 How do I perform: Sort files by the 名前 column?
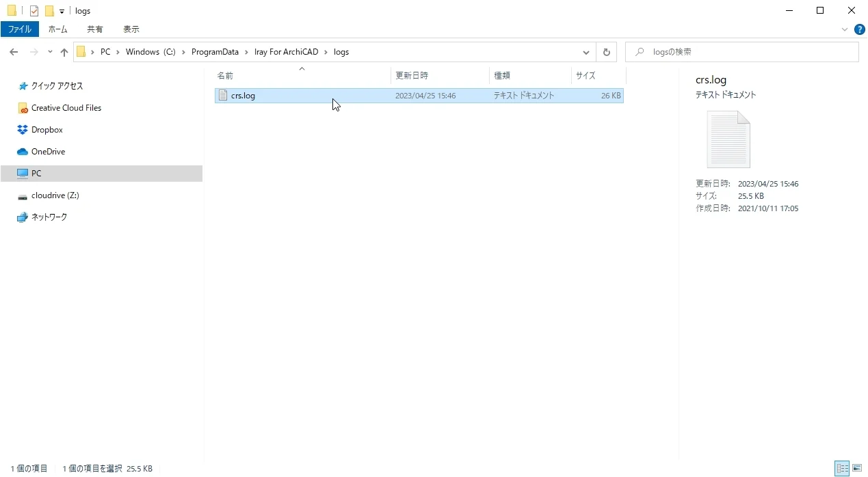coord(302,76)
